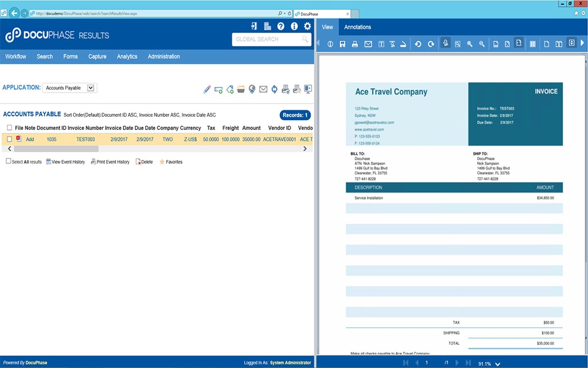The width and height of the screenshot is (588, 368).
Task: Click the envelope email icon in results toolbar
Action: click(263, 89)
